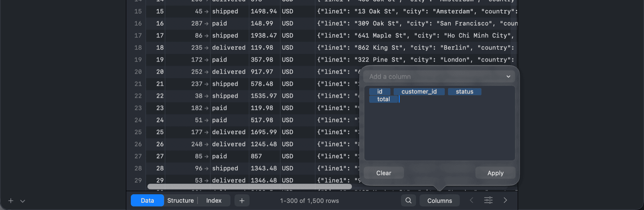This screenshot has height=210, width=644.
Task: Follow foreign key arrow for customer 287
Action: click(x=206, y=24)
